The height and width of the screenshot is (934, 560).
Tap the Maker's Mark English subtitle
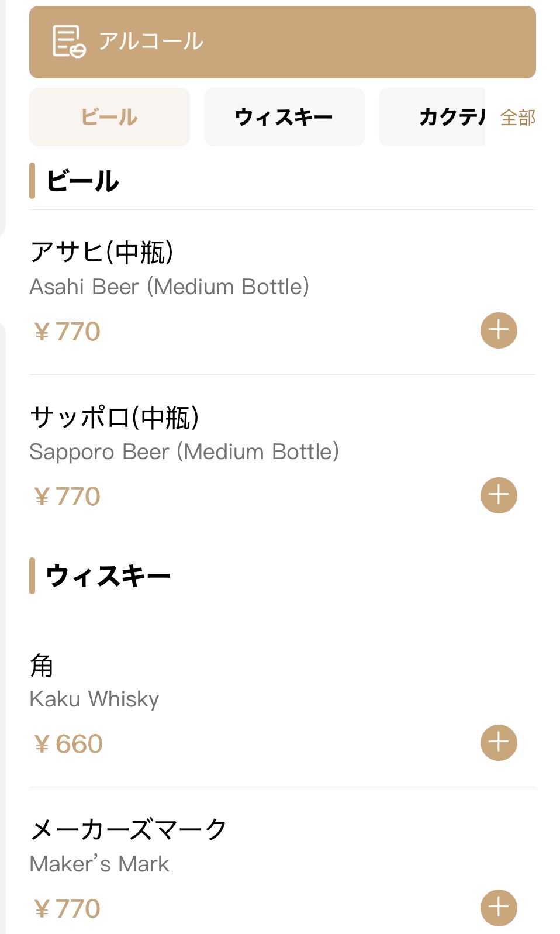coord(99,864)
